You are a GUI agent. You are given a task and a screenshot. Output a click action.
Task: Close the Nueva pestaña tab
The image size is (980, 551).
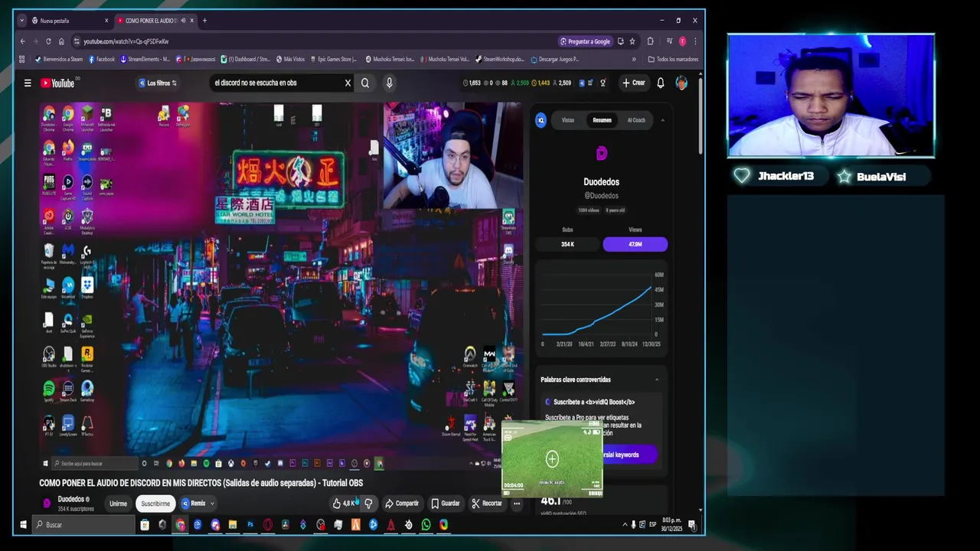(x=106, y=21)
